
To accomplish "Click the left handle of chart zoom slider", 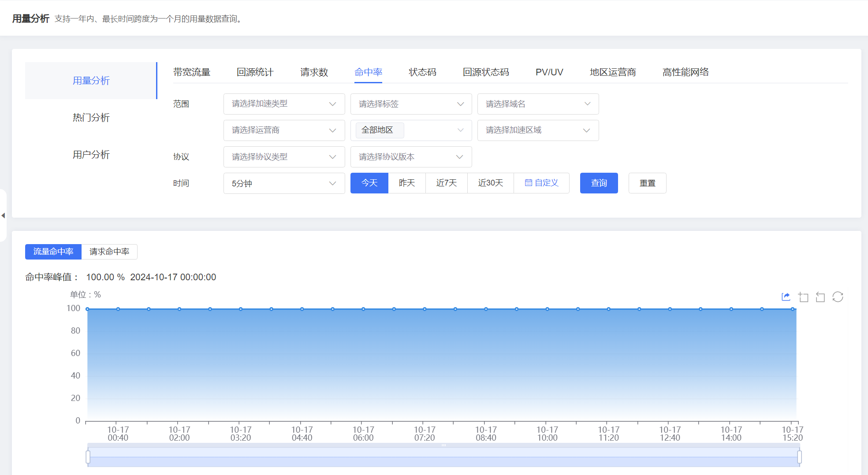I will click(88, 457).
